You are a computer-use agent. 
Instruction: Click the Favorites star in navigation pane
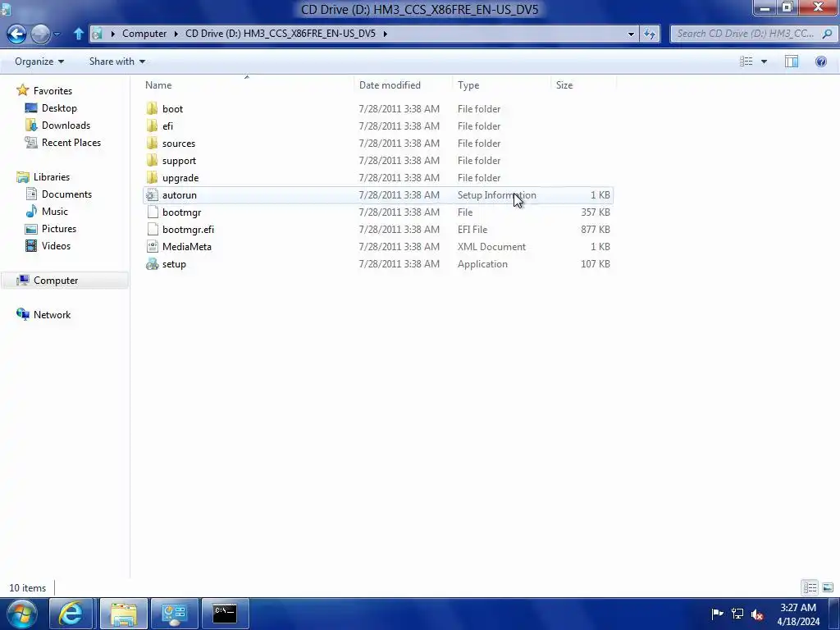pyautogui.click(x=22, y=90)
